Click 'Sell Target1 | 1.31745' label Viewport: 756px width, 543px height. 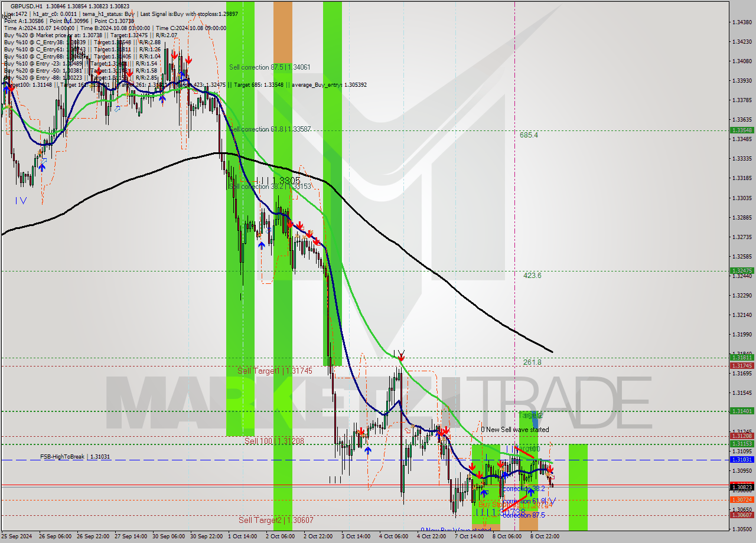pyautogui.click(x=275, y=371)
